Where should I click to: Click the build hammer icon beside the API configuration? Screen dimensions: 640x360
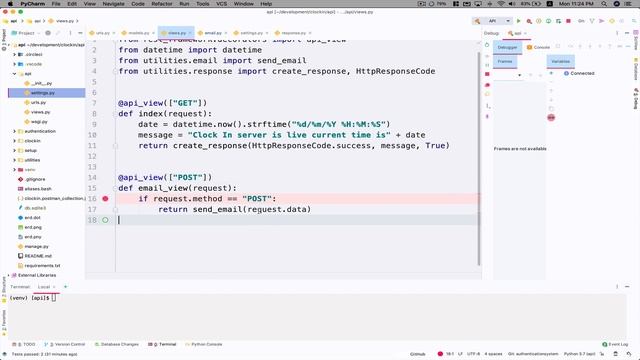click(x=476, y=21)
